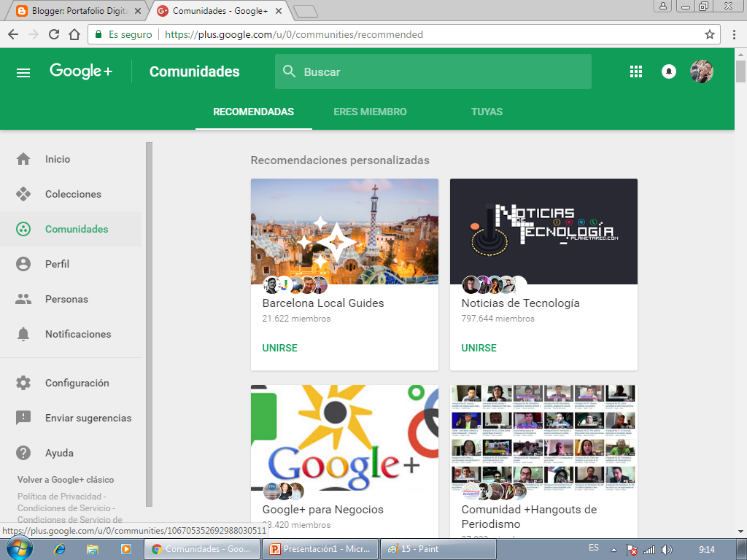This screenshot has width=747, height=560.
Task: Click the Enviar sugerencias icon
Action: point(22,418)
